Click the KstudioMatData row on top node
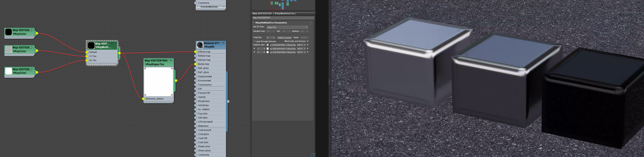This screenshot has height=157, width=644. tap(210, 7)
